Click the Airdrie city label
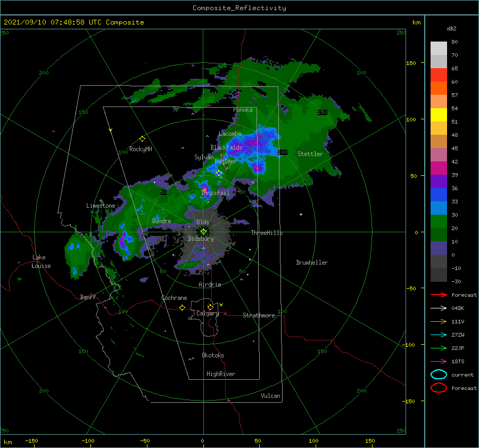Screen dimensions: 479x448 point(210,284)
